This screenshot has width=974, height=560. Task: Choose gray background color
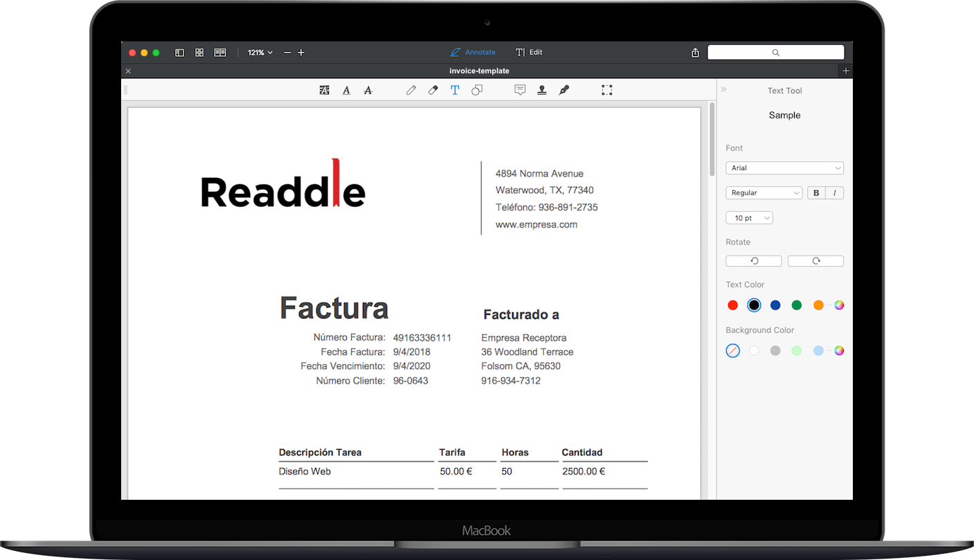[x=775, y=351]
